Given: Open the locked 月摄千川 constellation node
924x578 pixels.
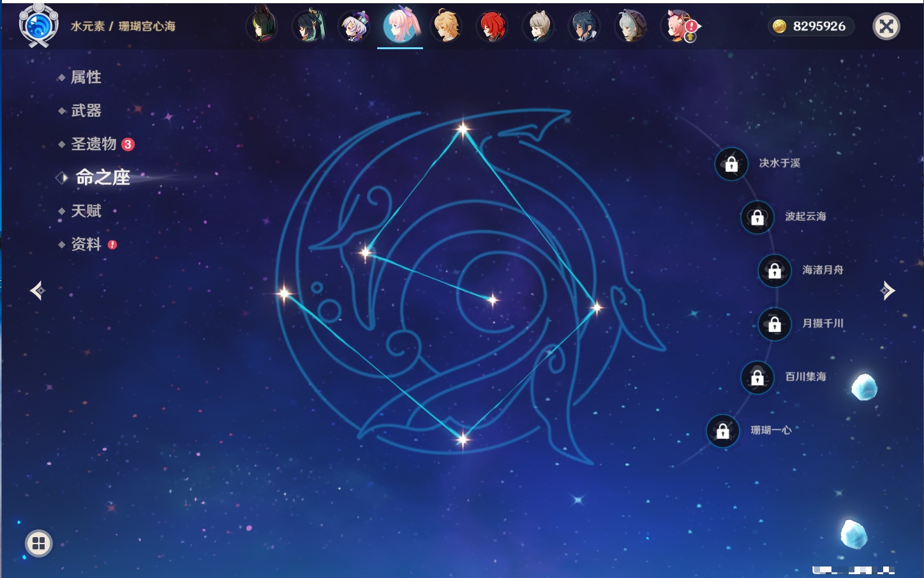Looking at the screenshot, I should click(x=775, y=324).
